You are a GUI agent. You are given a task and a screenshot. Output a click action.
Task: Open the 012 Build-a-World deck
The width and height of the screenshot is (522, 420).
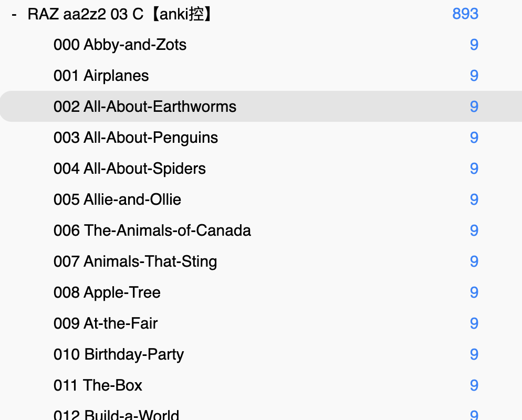(x=116, y=415)
